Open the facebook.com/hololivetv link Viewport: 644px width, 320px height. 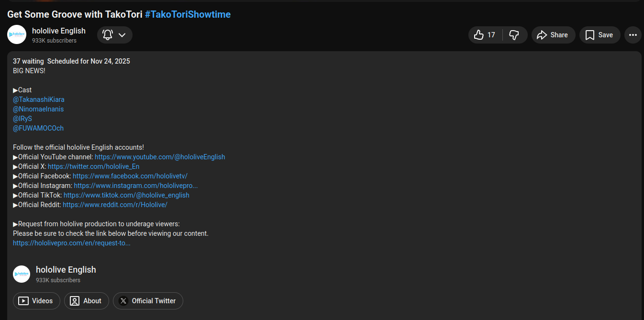[x=130, y=176]
